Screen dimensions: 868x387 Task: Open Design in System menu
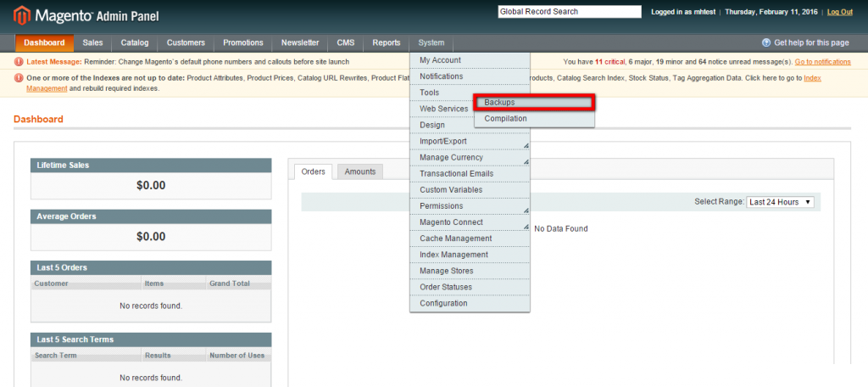(x=470, y=126)
